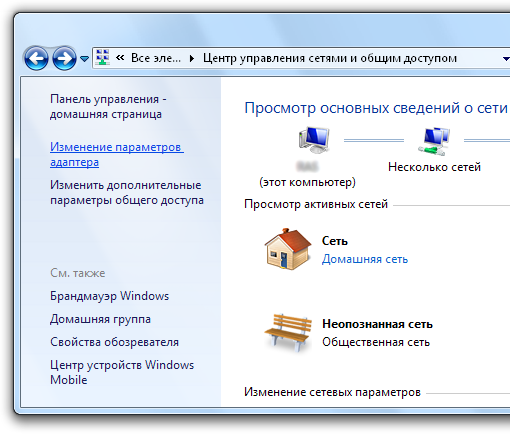Click the network center icon in address bar
Viewport: 510px width, 434px height.
point(103,58)
